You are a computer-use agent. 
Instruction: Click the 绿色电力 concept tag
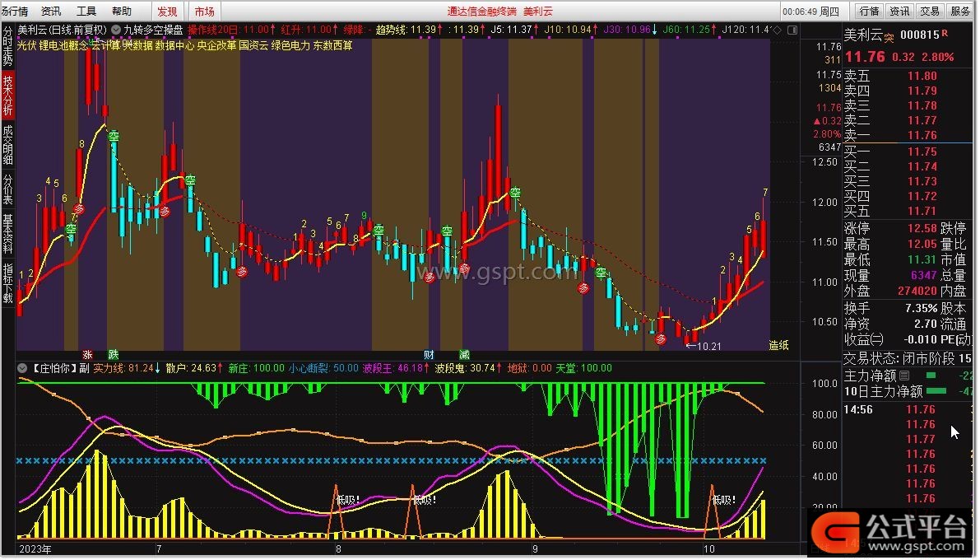(290, 45)
